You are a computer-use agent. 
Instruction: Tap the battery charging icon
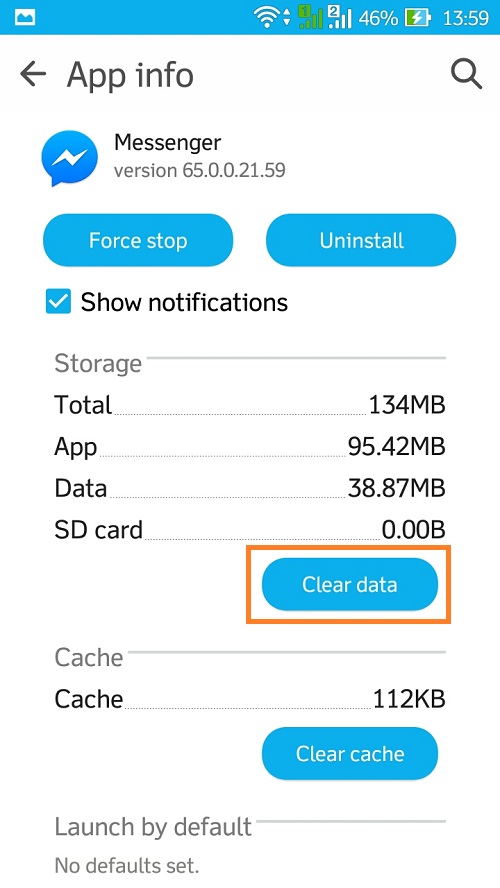417,18
